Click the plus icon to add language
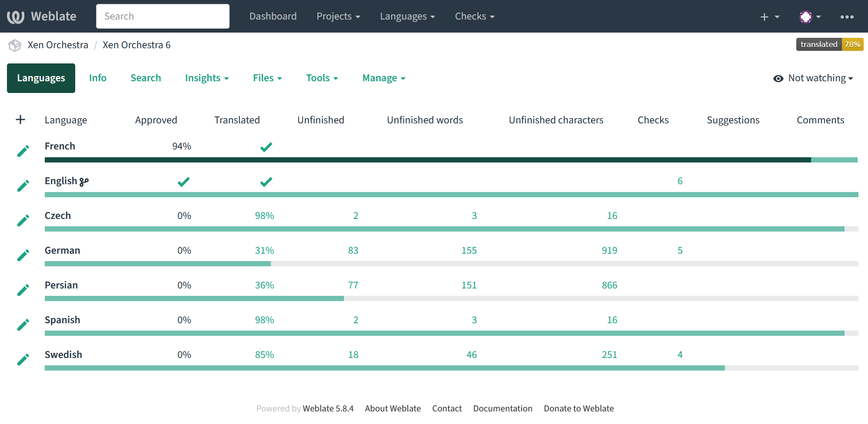This screenshot has height=424, width=868. (20, 119)
